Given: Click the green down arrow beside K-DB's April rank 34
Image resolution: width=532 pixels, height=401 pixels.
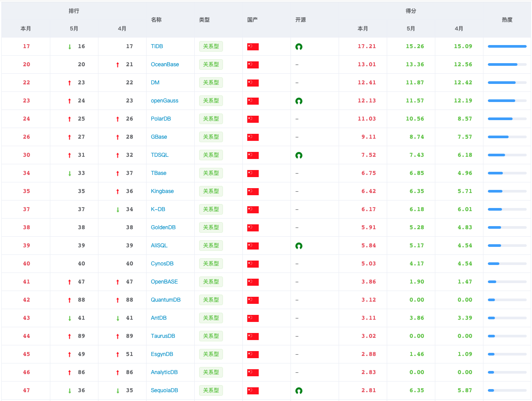Looking at the screenshot, I should click(x=117, y=210).
